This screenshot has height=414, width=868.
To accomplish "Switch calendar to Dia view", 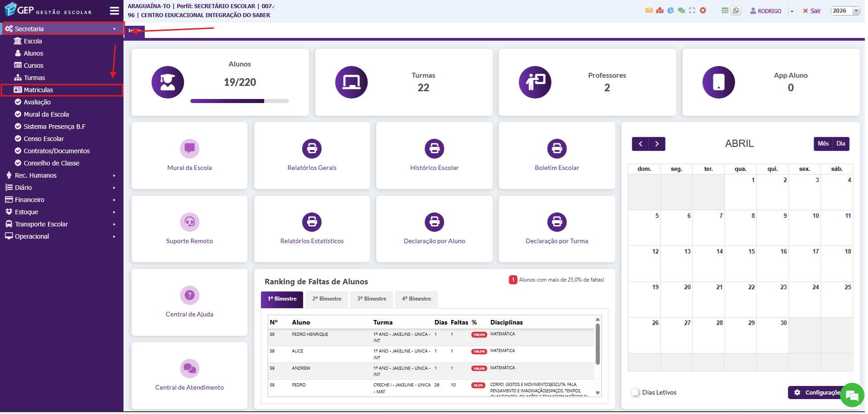I will tap(840, 144).
